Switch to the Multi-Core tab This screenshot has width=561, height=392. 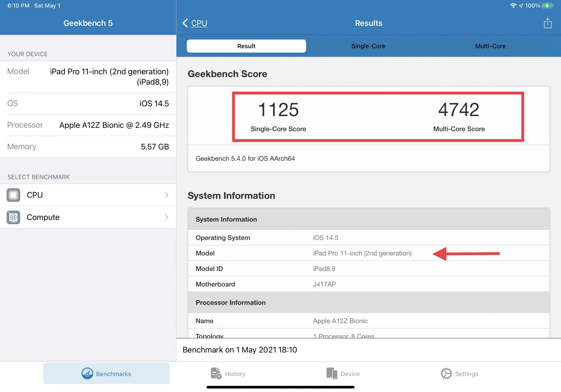[x=490, y=46]
